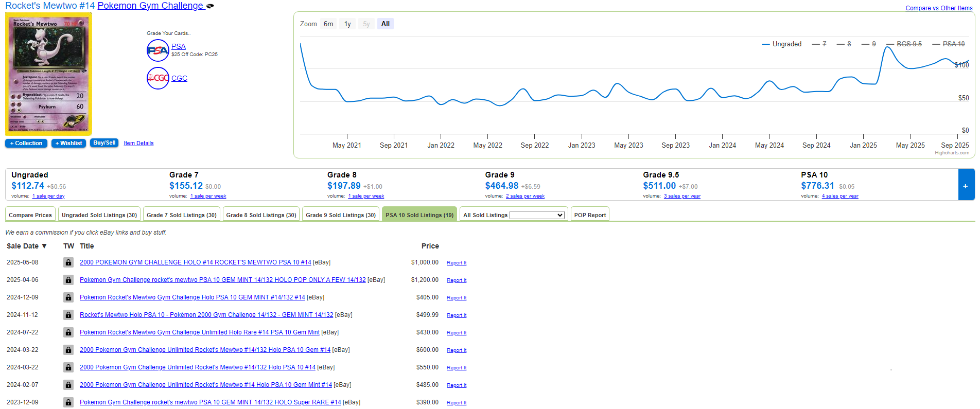Open the $1,200.00 POP ONLY A FEW listing
The image size is (980, 409).
click(x=223, y=280)
